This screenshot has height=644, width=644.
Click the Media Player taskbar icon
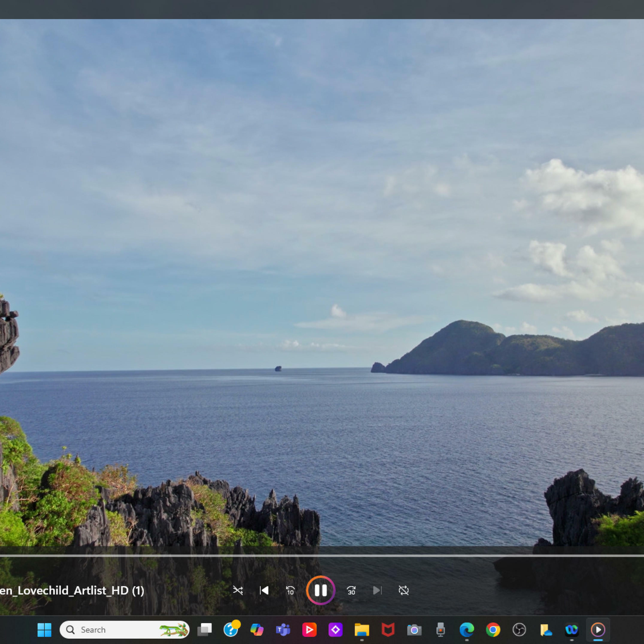[x=598, y=630]
